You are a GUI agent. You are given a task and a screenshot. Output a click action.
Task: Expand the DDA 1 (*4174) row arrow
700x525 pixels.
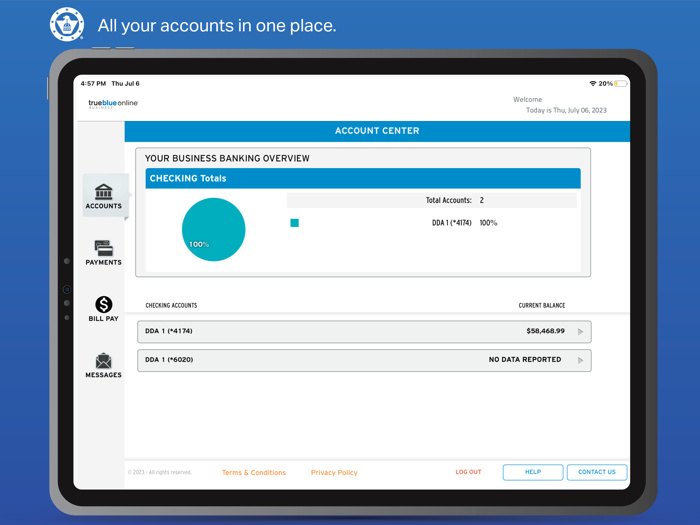click(x=580, y=332)
